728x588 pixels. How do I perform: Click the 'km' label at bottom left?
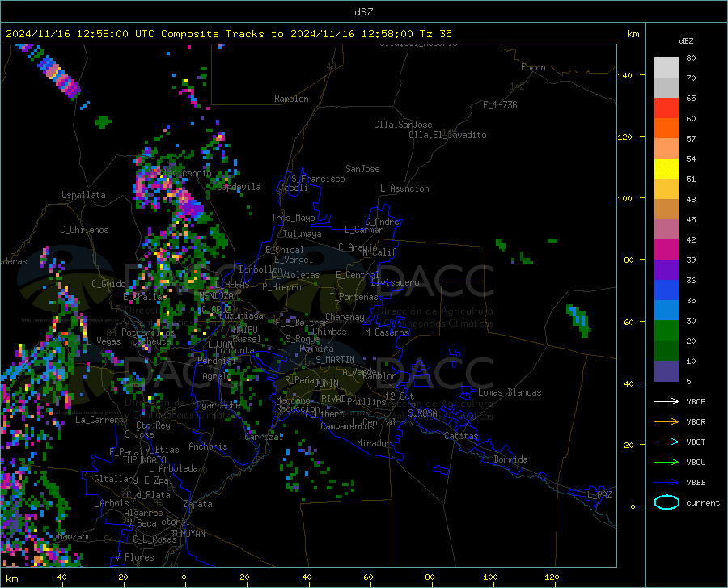click(11, 579)
